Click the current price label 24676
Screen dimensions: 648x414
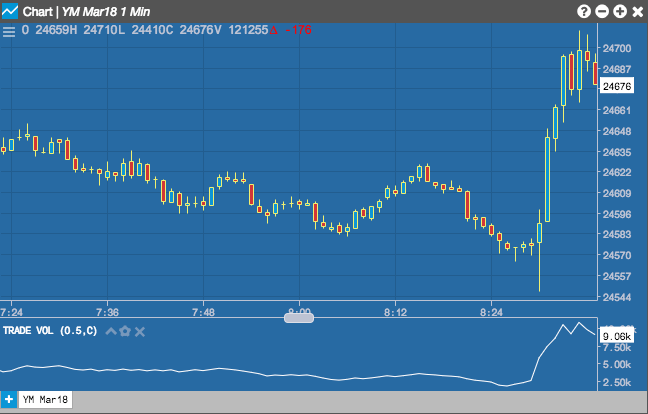tap(617, 86)
